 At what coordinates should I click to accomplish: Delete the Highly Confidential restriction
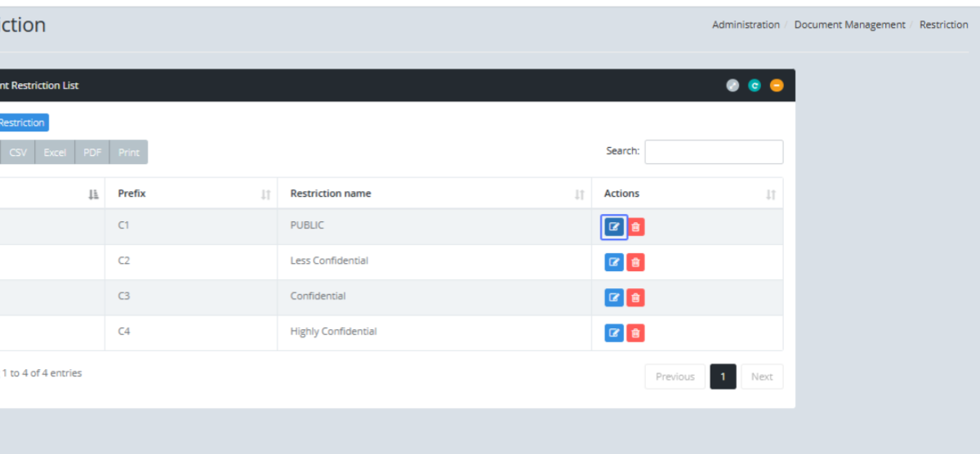tap(636, 333)
